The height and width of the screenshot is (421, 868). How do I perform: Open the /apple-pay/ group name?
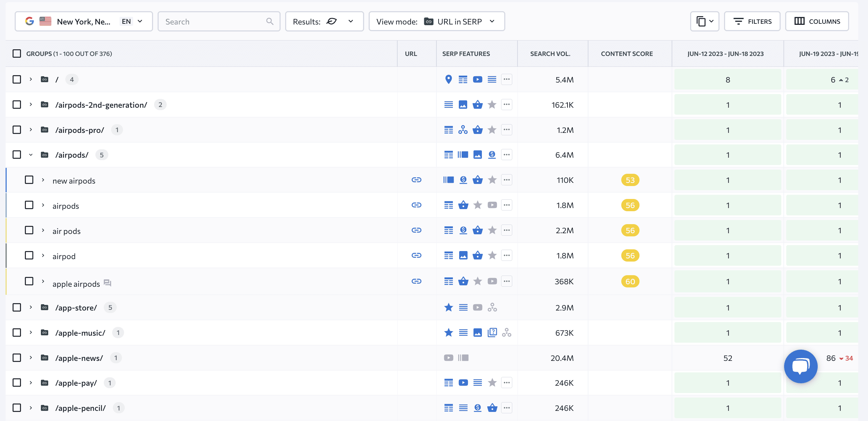pos(76,383)
